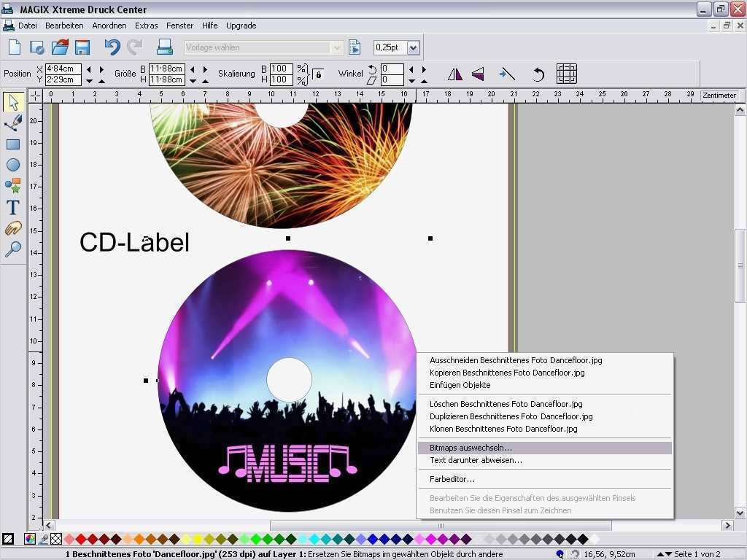Click the CD-Label text on canvas
Screen dimensions: 747x560
pyautogui.click(x=134, y=242)
